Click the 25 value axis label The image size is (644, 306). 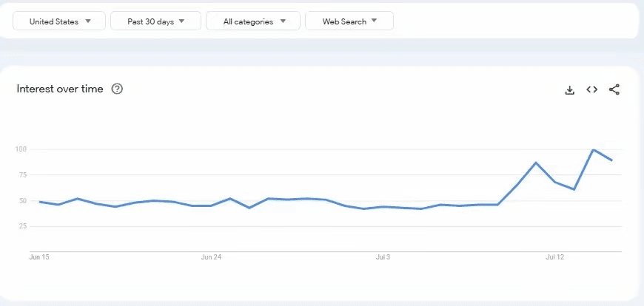tap(23, 226)
